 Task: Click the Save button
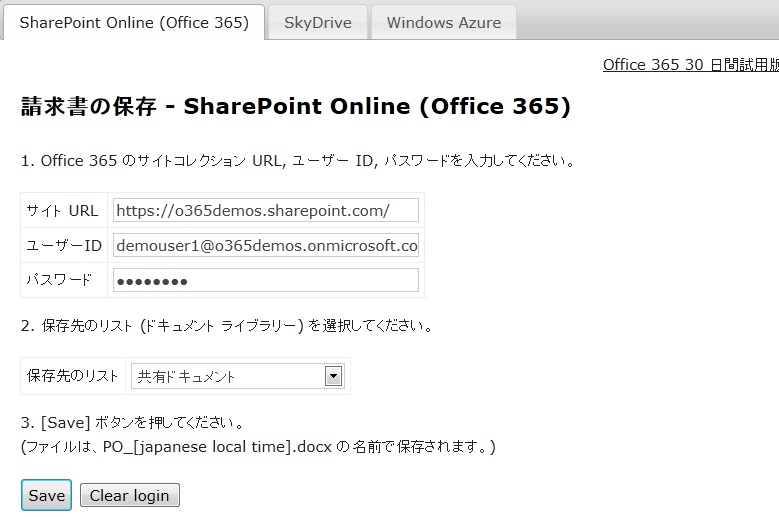46,495
